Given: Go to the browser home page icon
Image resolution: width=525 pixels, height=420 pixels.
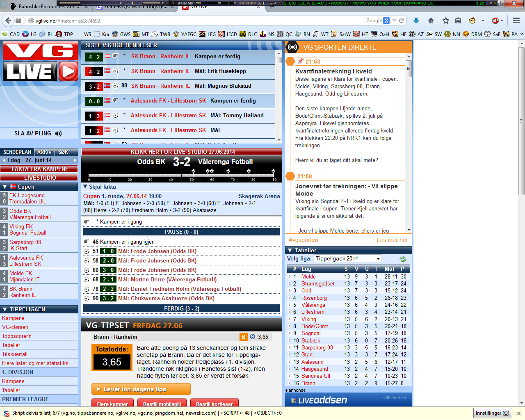Looking at the screenshot, I should (x=431, y=21).
